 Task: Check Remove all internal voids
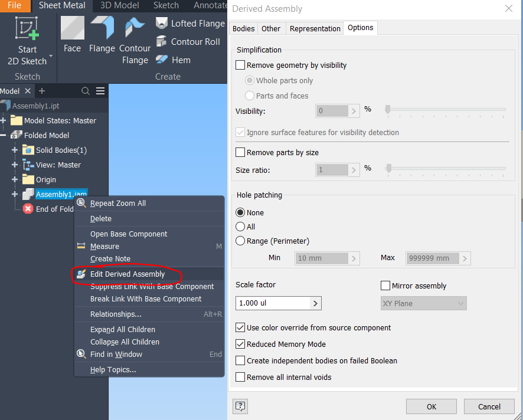240,377
